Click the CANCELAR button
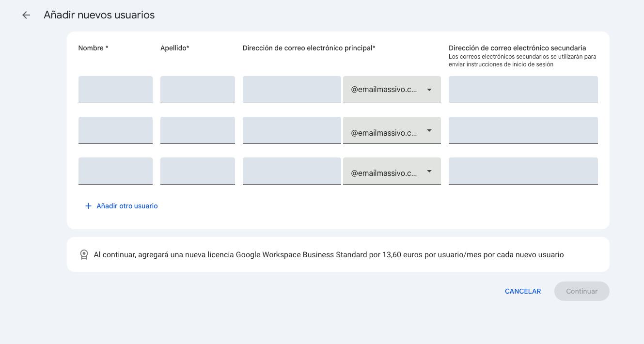Screen dimensions: 644x344 click(x=522, y=291)
